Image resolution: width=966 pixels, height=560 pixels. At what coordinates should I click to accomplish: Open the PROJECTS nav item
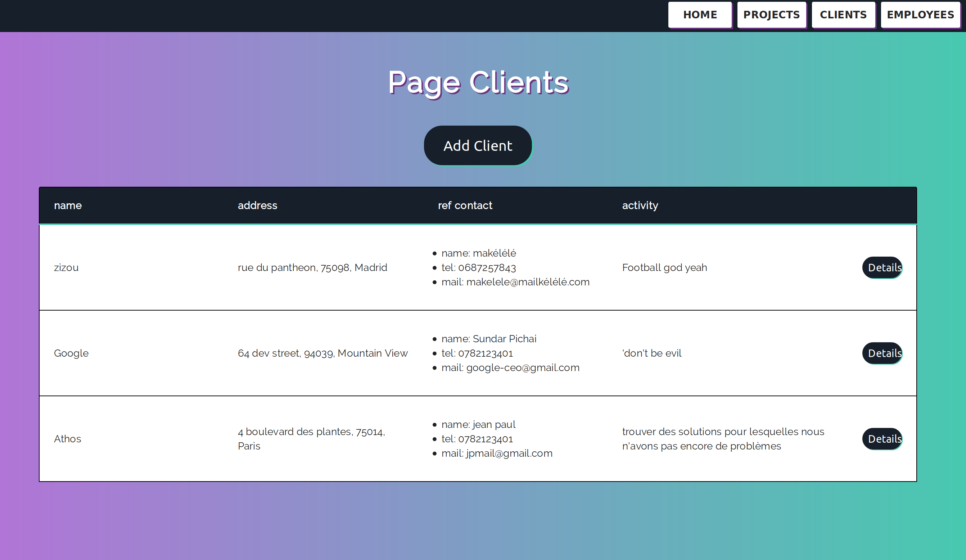tap(771, 14)
